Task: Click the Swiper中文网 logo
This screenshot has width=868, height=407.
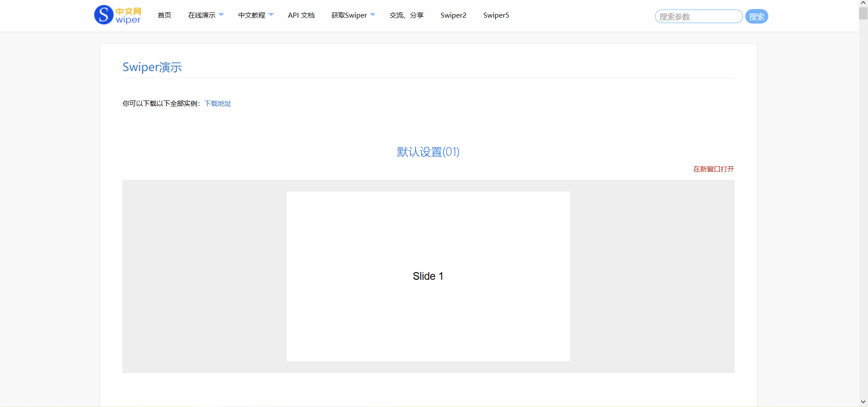Action: point(118,15)
